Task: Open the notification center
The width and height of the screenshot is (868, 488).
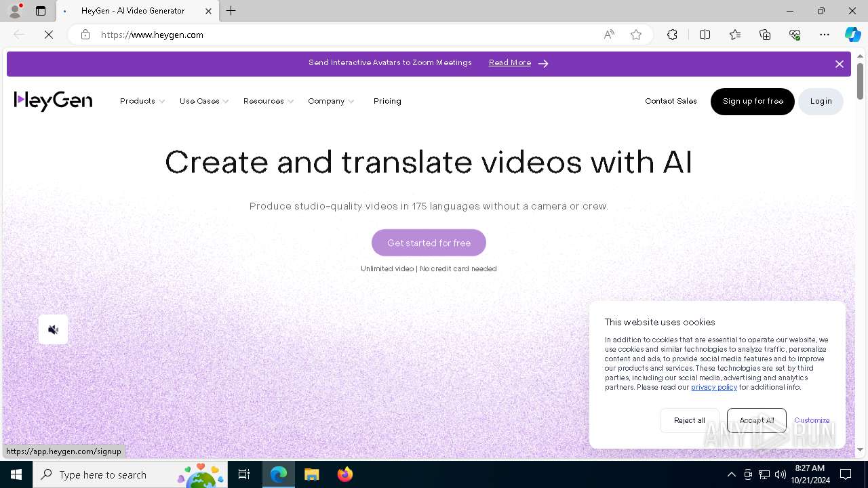Action: (846, 474)
